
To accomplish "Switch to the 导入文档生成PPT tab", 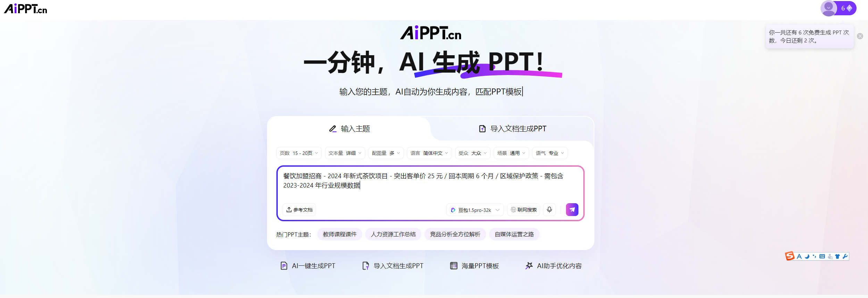I will click(512, 129).
